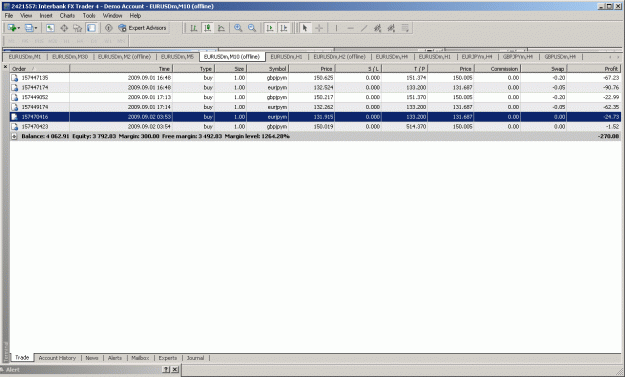Open the New Chart dropdown arrow
The image size is (625, 377).
pos(18,28)
